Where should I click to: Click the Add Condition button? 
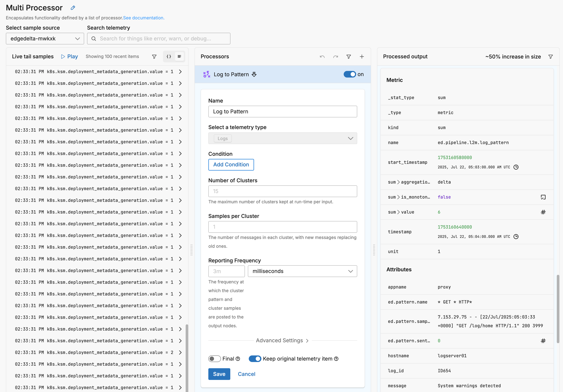click(231, 165)
